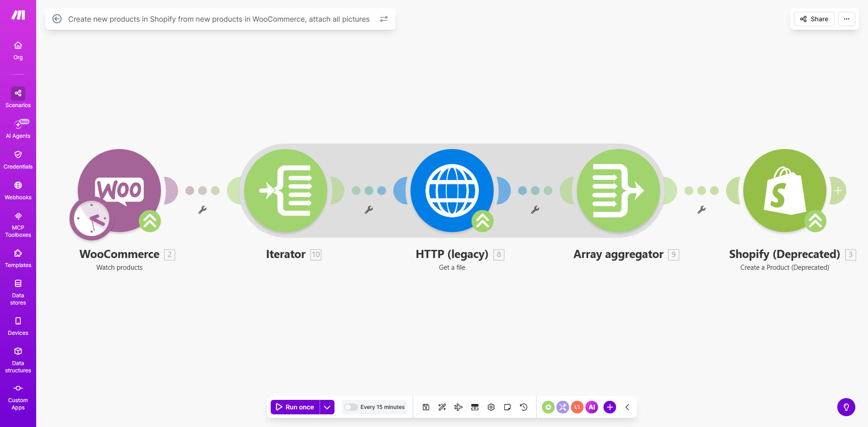Viewport: 868px width, 427px height.
Task: Save the scenario
Action: tap(426, 407)
